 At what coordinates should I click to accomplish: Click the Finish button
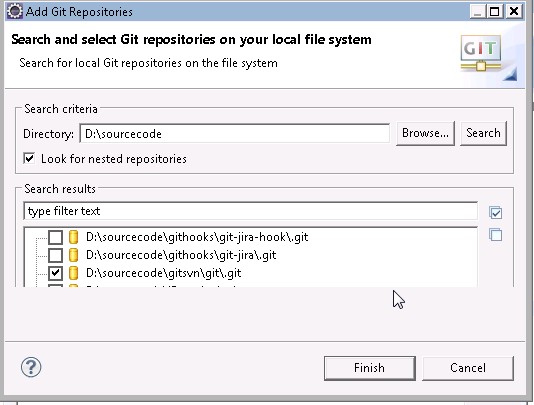tap(370, 368)
